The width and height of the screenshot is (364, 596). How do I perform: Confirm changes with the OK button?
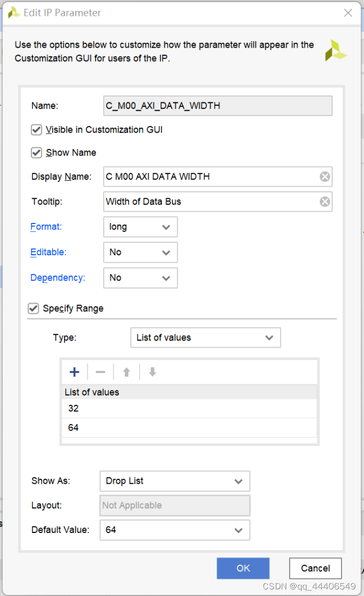coord(243,568)
